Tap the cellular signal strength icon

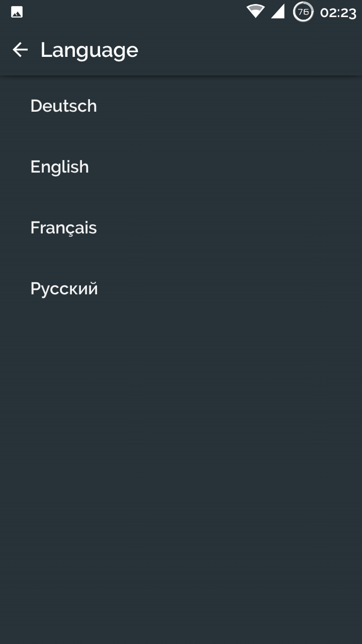point(278,12)
